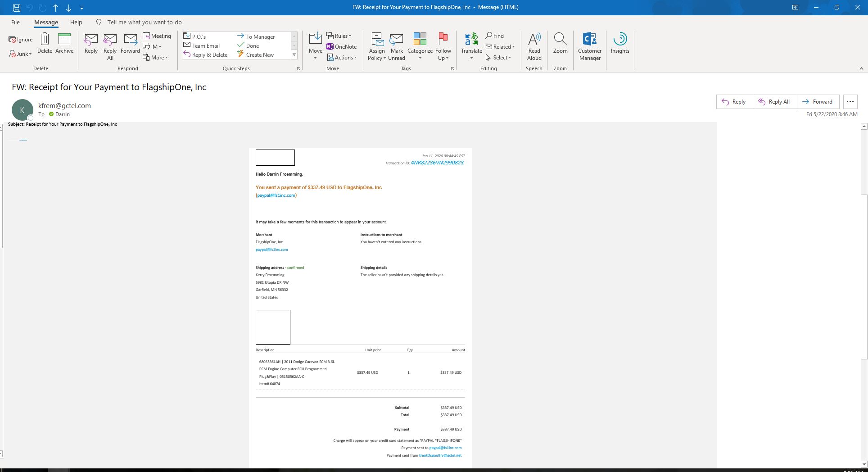The height and width of the screenshot is (472, 868).
Task: Run the To Manager quick step
Action: click(256, 36)
